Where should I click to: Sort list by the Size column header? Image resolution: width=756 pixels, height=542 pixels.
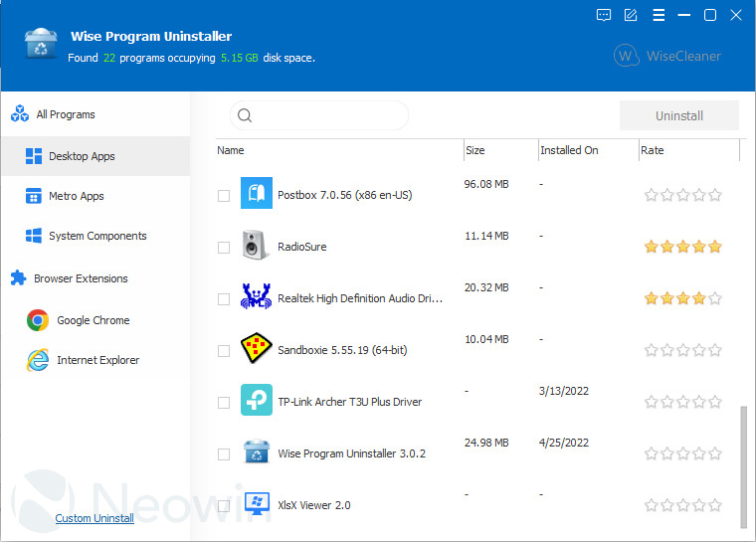pos(475,150)
